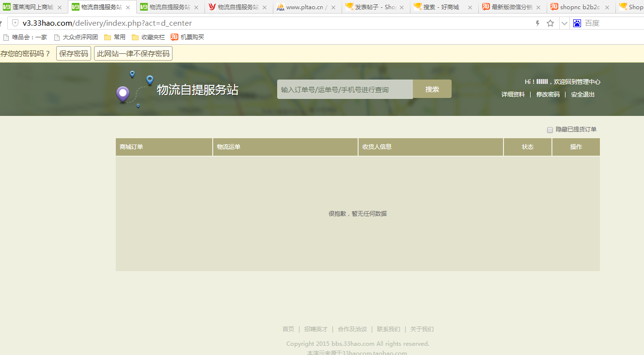Open the 首页 footer link
The width and height of the screenshot is (644, 355).
(288, 329)
